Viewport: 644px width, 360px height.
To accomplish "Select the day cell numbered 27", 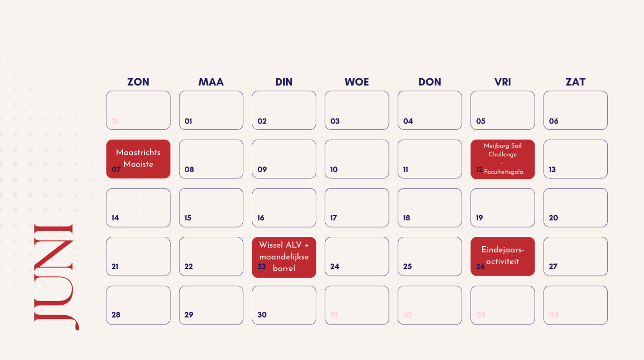I will click(575, 256).
